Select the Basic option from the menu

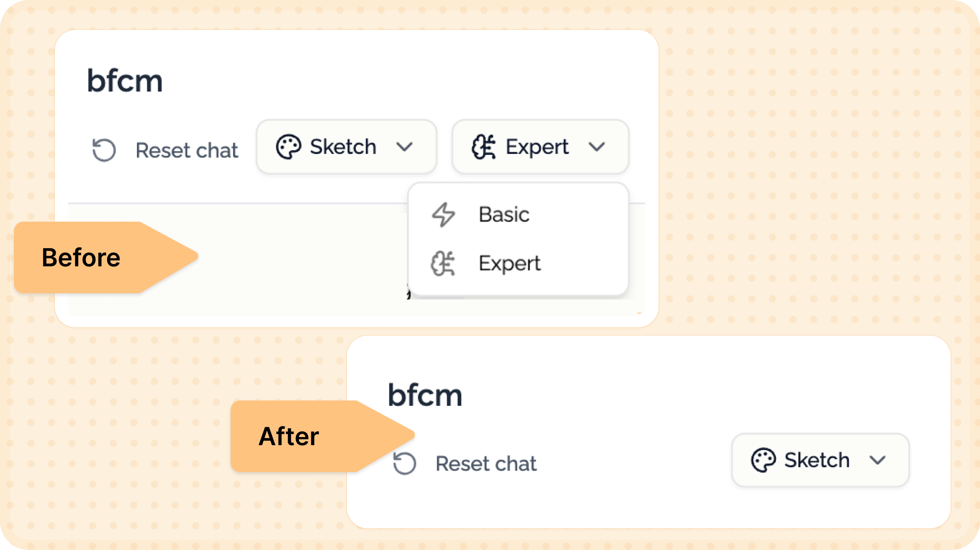point(504,214)
